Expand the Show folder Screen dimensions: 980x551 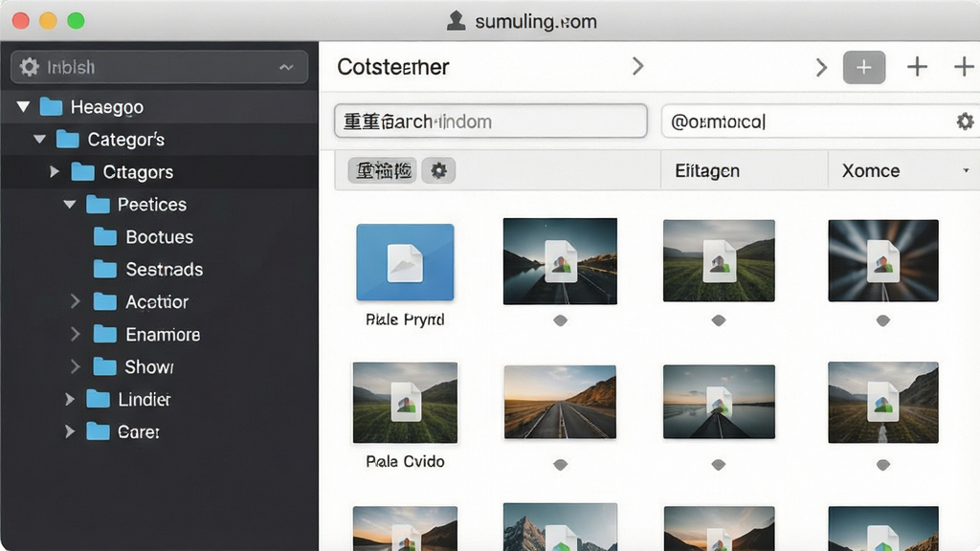click(x=75, y=366)
